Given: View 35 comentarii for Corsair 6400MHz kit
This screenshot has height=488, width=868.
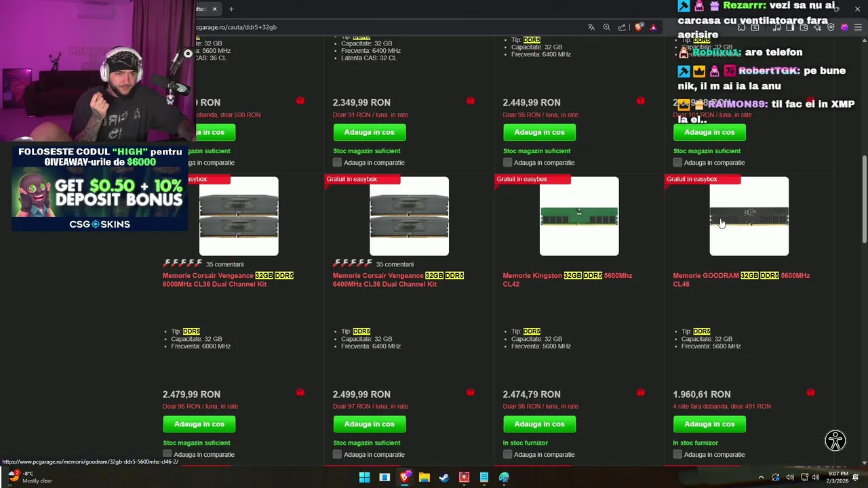Looking at the screenshot, I should [395, 264].
